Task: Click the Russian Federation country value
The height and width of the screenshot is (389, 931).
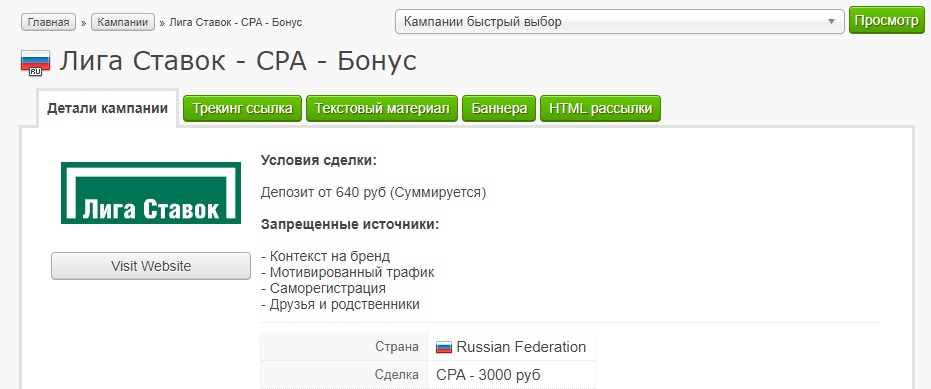Action: point(521,347)
